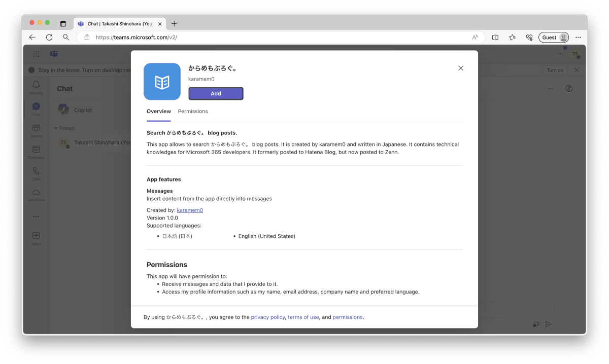Open more apps ellipsis in sidebar

(x=36, y=216)
